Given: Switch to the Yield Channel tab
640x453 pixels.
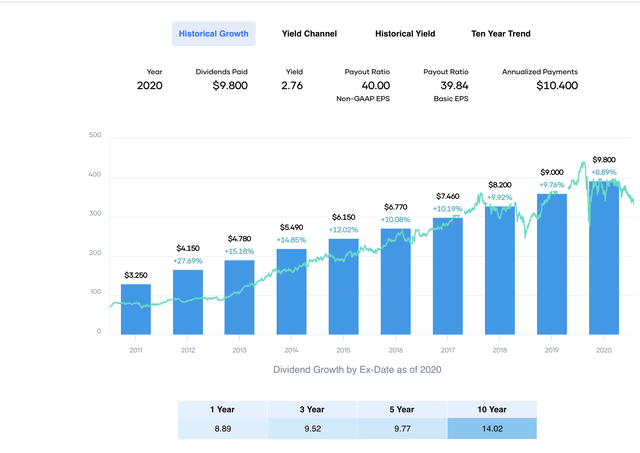Looking at the screenshot, I should tap(309, 34).
